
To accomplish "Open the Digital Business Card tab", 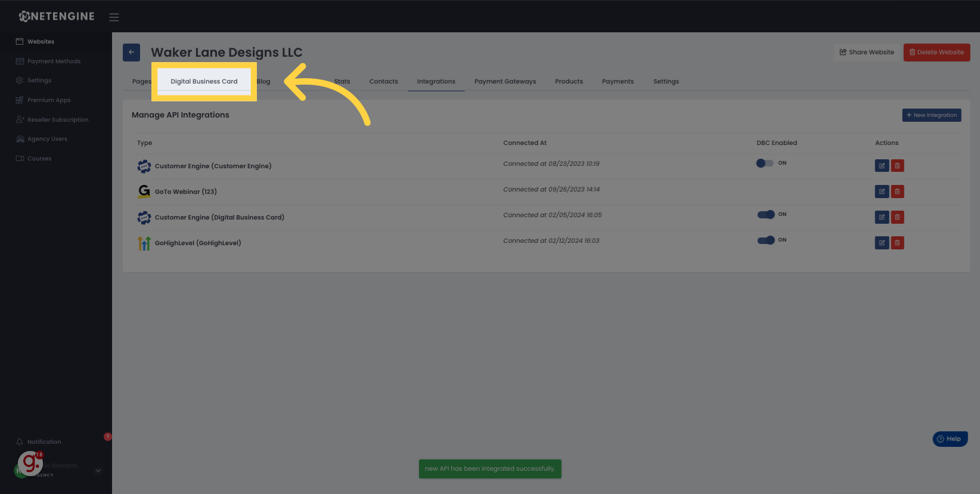I will 204,81.
